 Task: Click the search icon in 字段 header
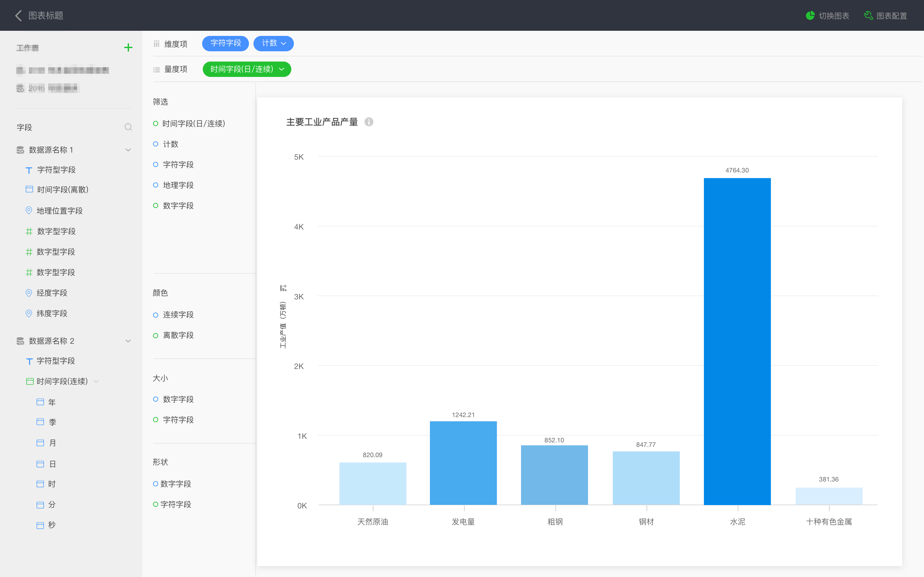tap(128, 127)
